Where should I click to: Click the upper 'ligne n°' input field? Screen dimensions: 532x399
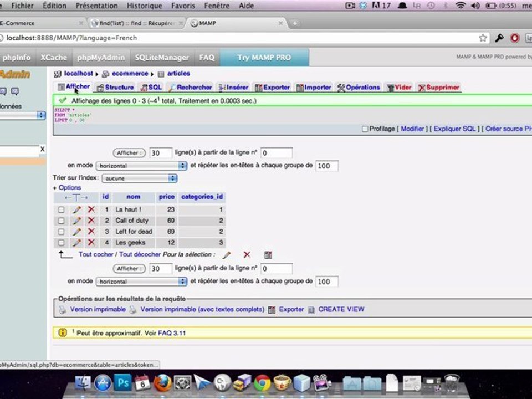click(x=277, y=153)
